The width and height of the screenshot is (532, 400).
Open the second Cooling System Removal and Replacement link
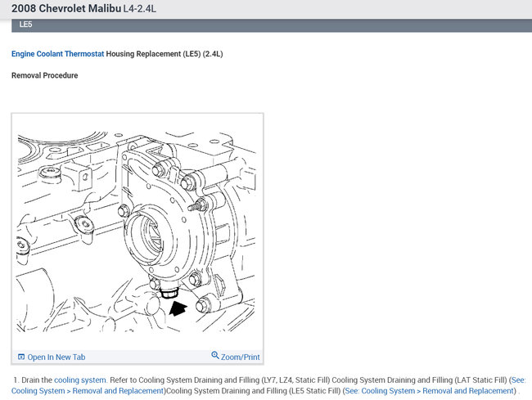tap(431, 391)
